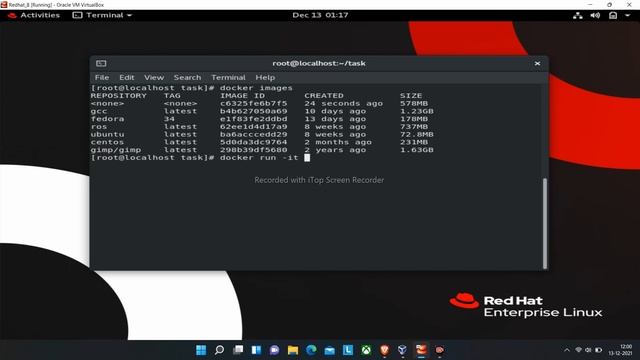Image resolution: width=640 pixels, height=360 pixels.
Task: Click the size value 72.8MB
Action: click(417, 134)
